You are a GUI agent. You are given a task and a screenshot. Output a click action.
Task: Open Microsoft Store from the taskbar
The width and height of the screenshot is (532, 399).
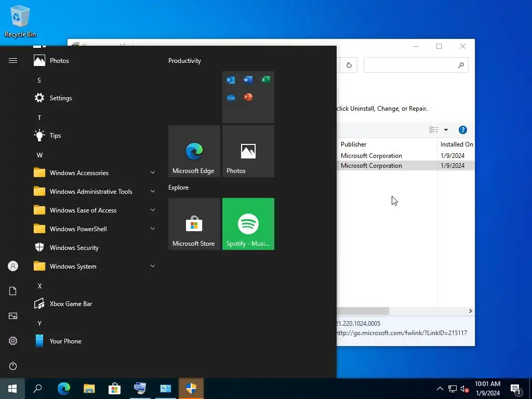pos(115,389)
